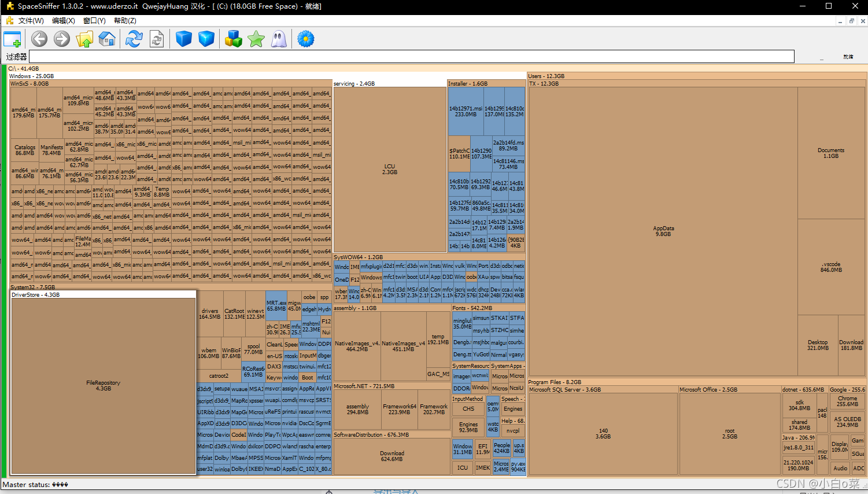
Task: Click the spool 77.0MB block
Action: [253, 349]
